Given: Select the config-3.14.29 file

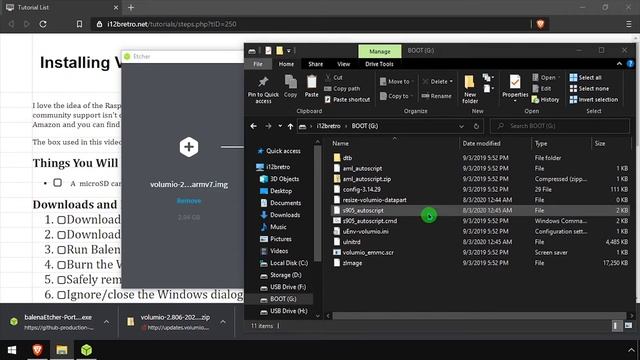Looking at the screenshot, I should point(361,189).
